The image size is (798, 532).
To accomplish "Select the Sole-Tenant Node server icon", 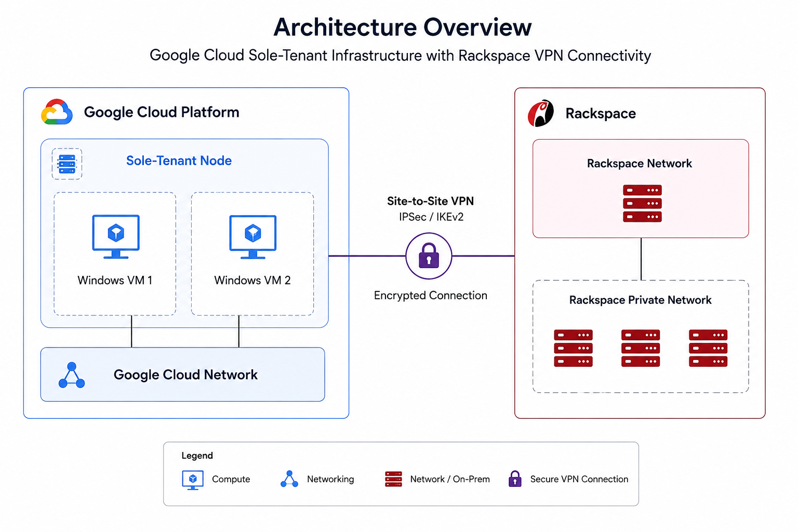I will click(x=67, y=164).
